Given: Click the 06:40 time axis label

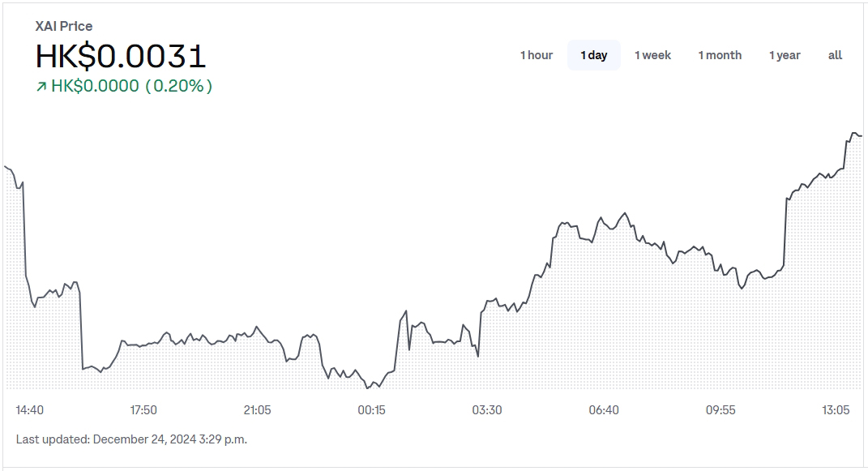Looking at the screenshot, I should 604,410.
